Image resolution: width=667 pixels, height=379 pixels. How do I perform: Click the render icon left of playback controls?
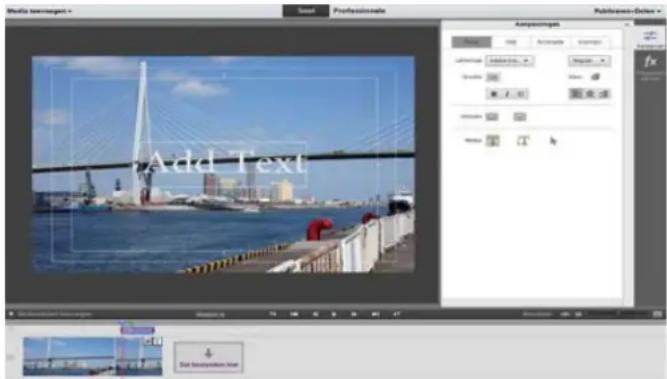(273, 314)
